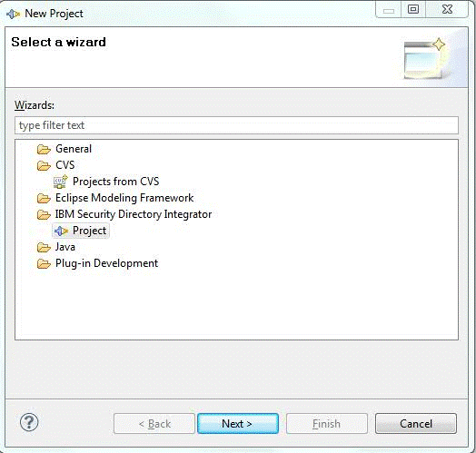This screenshot has width=476, height=453.
Task: Select Eclipse Modeling Framework label
Action: pos(124,198)
